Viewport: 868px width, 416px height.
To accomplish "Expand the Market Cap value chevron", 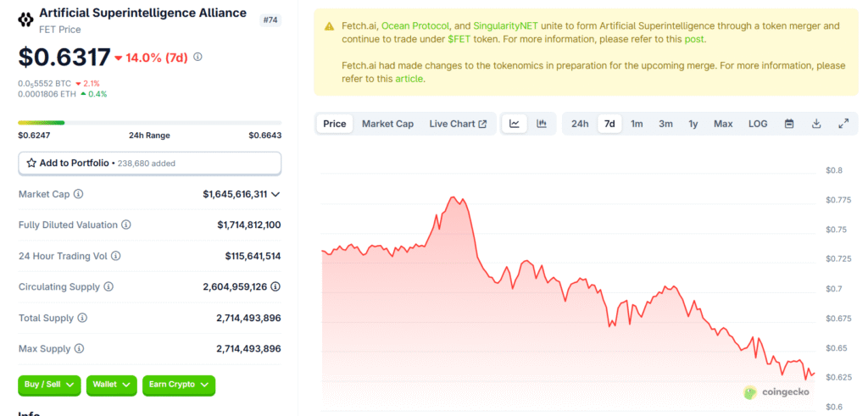I will click(275, 194).
